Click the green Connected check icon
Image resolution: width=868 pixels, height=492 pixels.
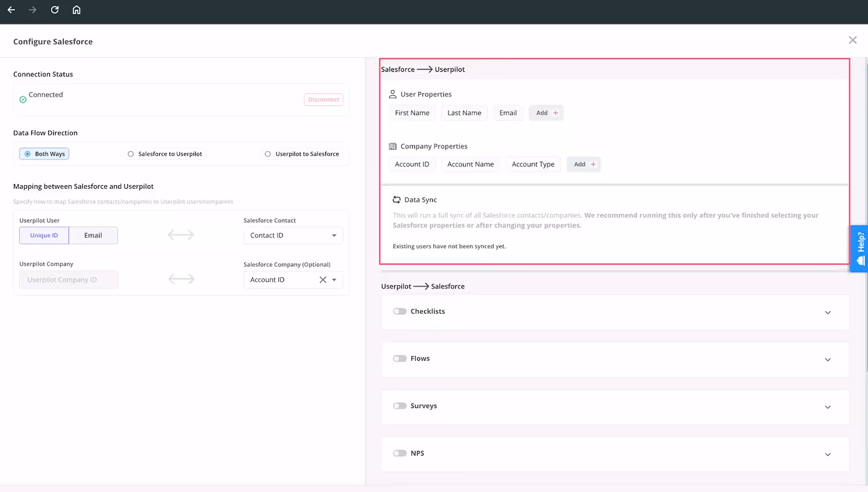coord(23,100)
